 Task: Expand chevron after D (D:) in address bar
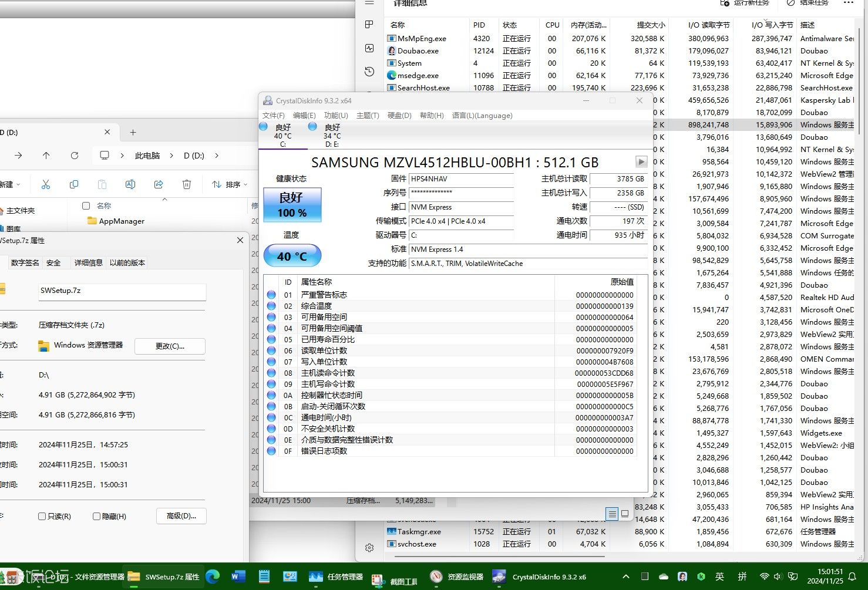click(217, 156)
